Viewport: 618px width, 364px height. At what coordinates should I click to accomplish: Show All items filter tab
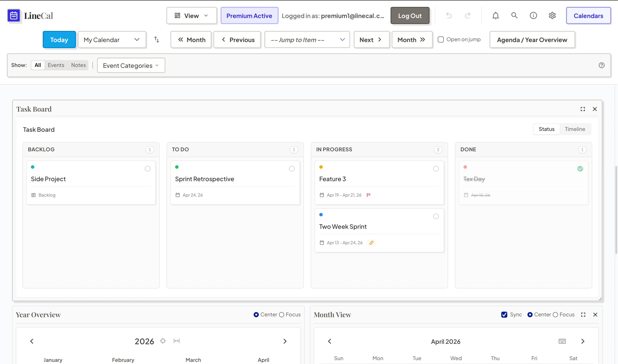(x=38, y=65)
